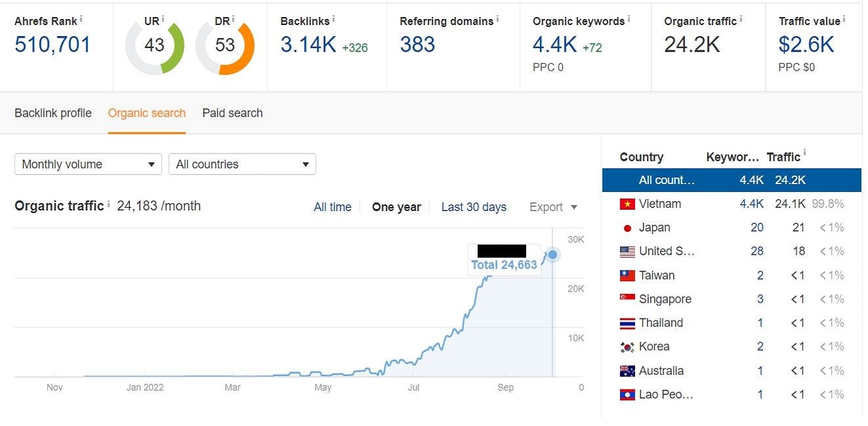Open the 3.14K backlinks count
Screen dimensions: 868x426
(308, 45)
